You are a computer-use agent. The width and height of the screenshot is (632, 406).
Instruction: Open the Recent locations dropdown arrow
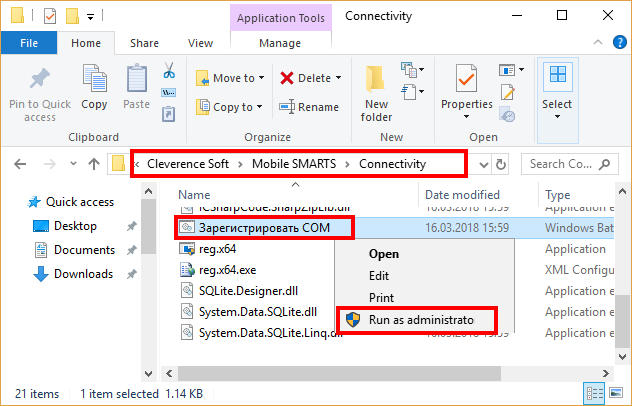point(73,164)
